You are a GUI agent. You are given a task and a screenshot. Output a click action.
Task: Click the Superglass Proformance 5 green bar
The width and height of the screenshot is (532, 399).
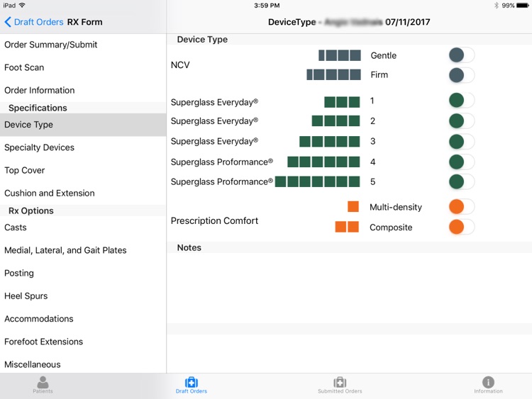(317, 181)
